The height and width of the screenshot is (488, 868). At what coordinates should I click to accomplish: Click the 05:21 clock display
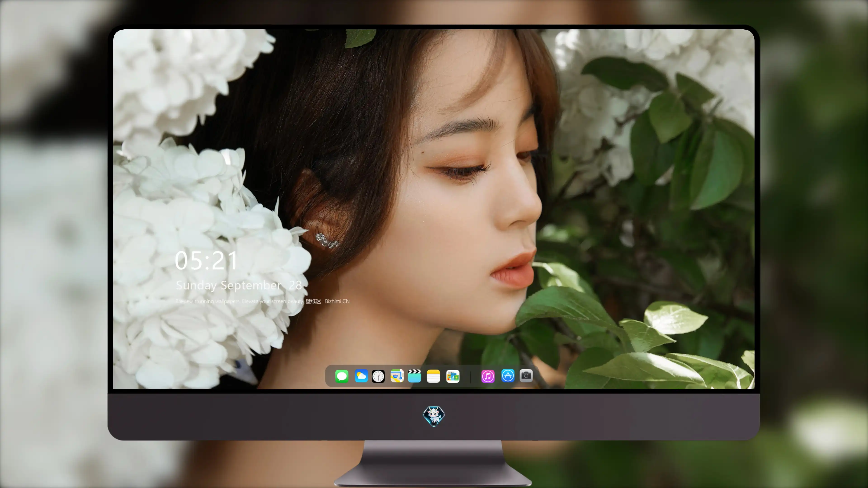[x=206, y=261]
